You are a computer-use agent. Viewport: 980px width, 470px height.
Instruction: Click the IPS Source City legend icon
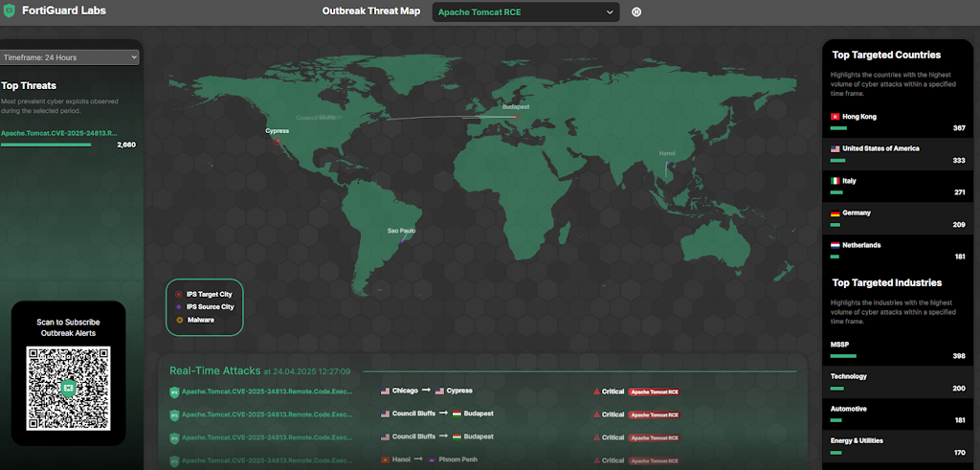click(x=179, y=307)
